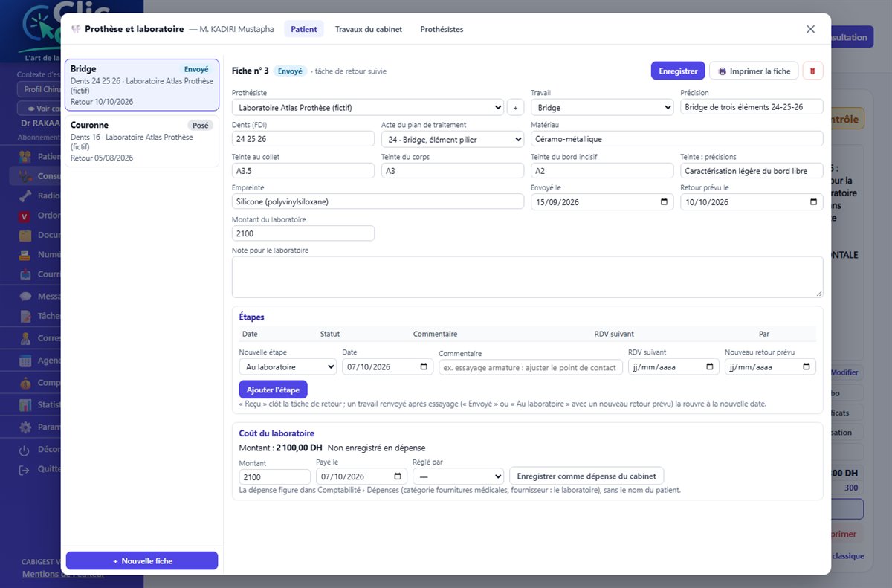Open the Nouvelle étape status dropdown

288,367
